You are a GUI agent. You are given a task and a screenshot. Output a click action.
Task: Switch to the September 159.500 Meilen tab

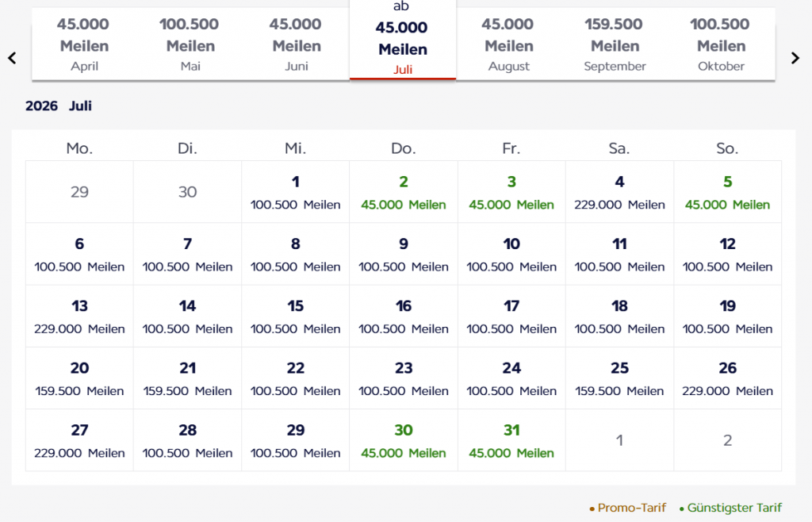coord(615,45)
